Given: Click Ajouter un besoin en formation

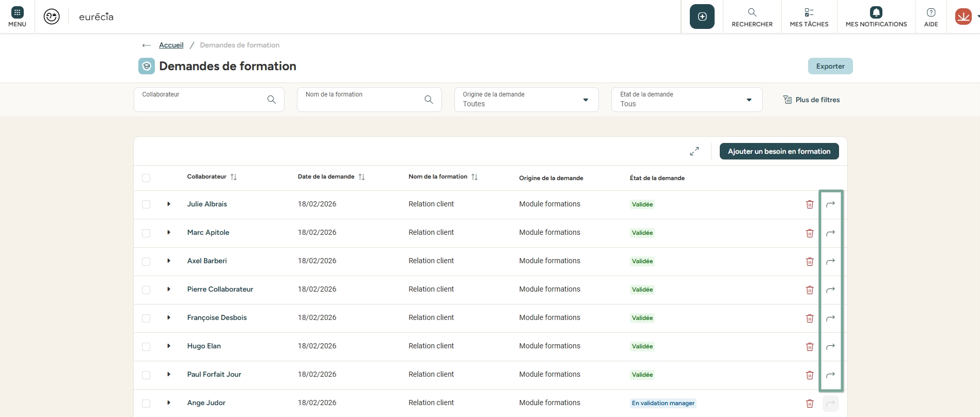Looking at the screenshot, I should tap(779, 151).
